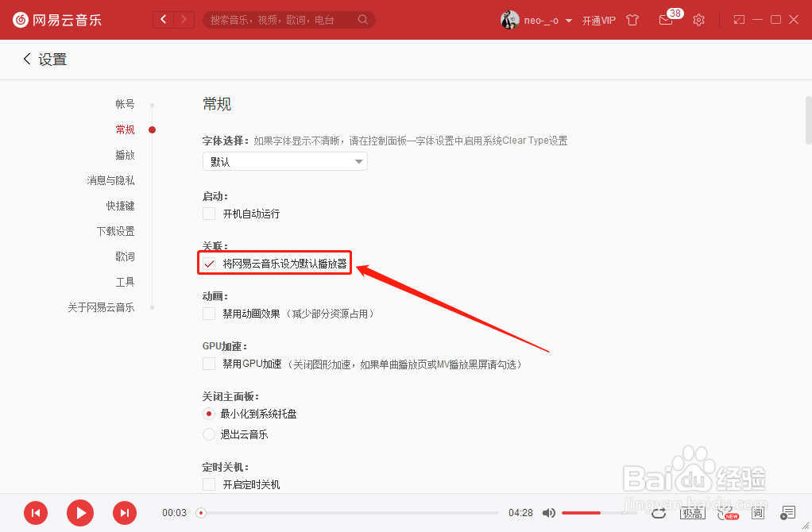Play the previous track
812x532 pixels.
(36, 513)
